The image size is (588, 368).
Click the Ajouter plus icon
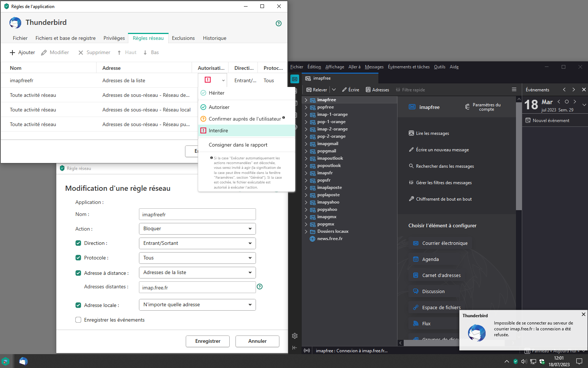(x=12, y=53)
